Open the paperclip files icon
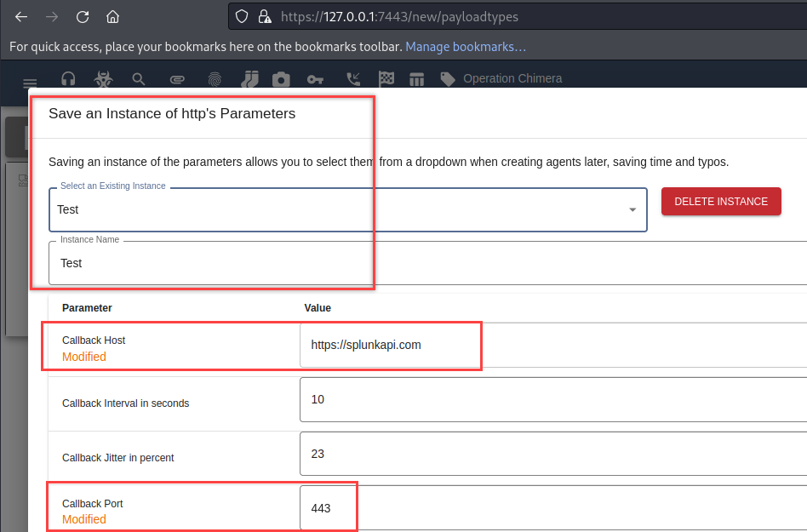Image resolution: width=807 pixels, height=532 pixels. coord(177,79)
